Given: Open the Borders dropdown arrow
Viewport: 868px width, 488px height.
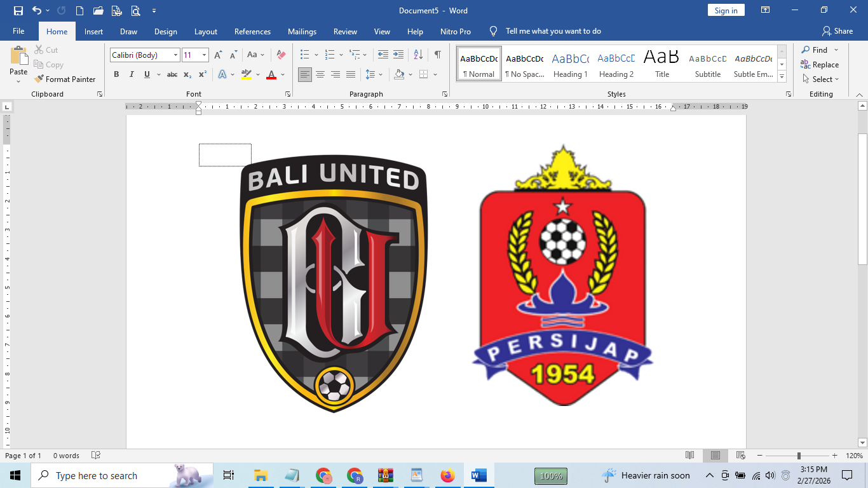Looking at the screenshot, I should click(x=435, y=74).
